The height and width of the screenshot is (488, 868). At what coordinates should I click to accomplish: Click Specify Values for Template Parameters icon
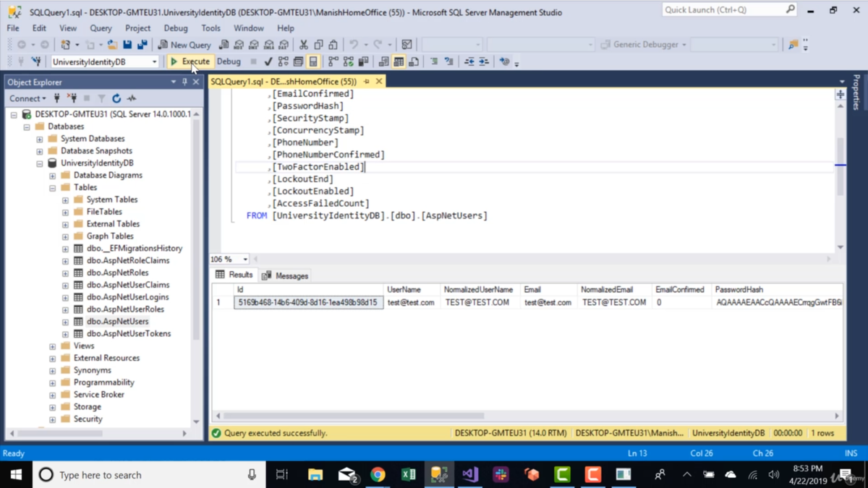(x=504, y=61)
